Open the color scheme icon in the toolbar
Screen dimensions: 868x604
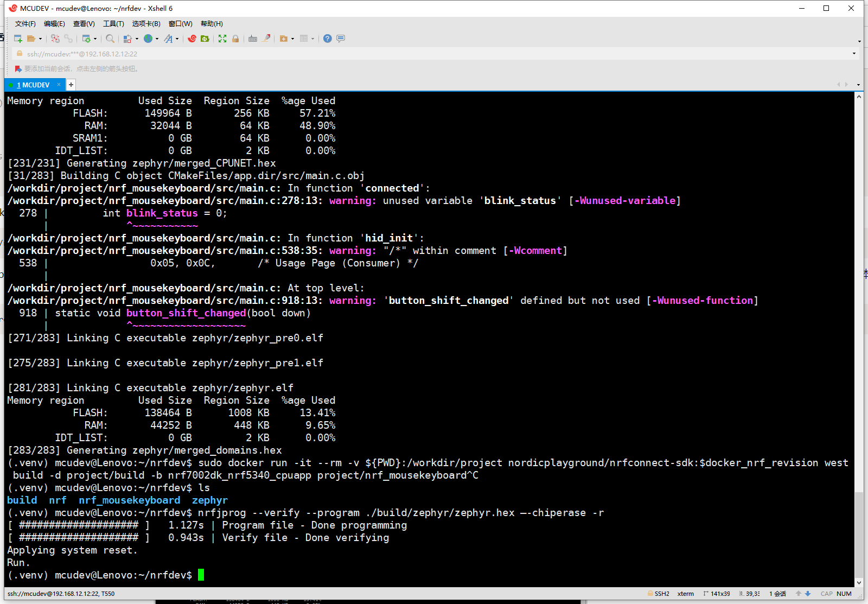(x=127, y=39)
